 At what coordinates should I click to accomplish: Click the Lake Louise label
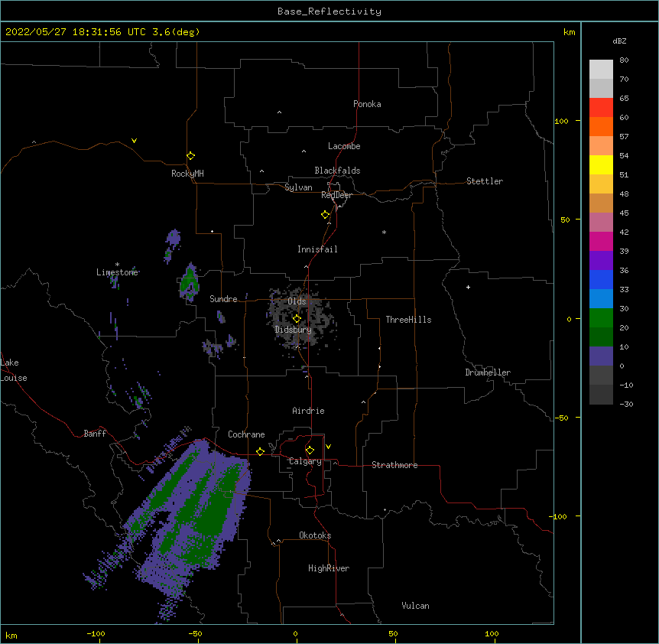(14, 370)
